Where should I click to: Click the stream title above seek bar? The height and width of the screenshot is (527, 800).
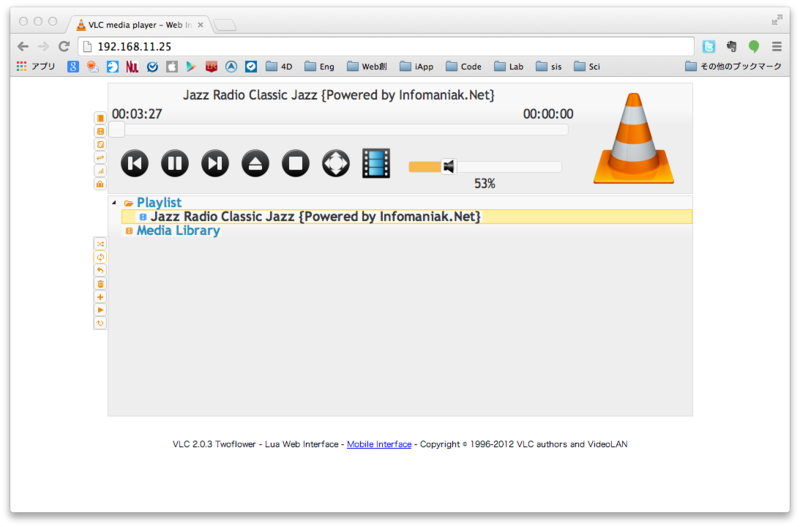[x=339, y=95]
